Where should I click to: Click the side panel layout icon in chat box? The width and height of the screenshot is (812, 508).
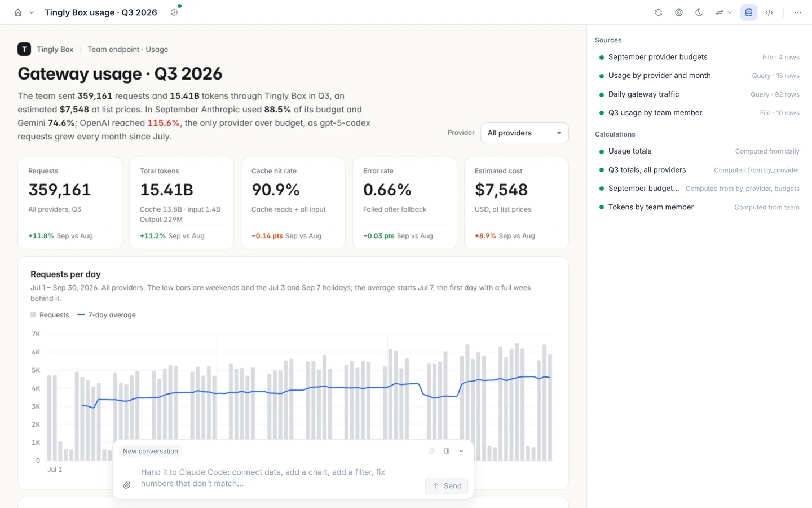point(447,451)
